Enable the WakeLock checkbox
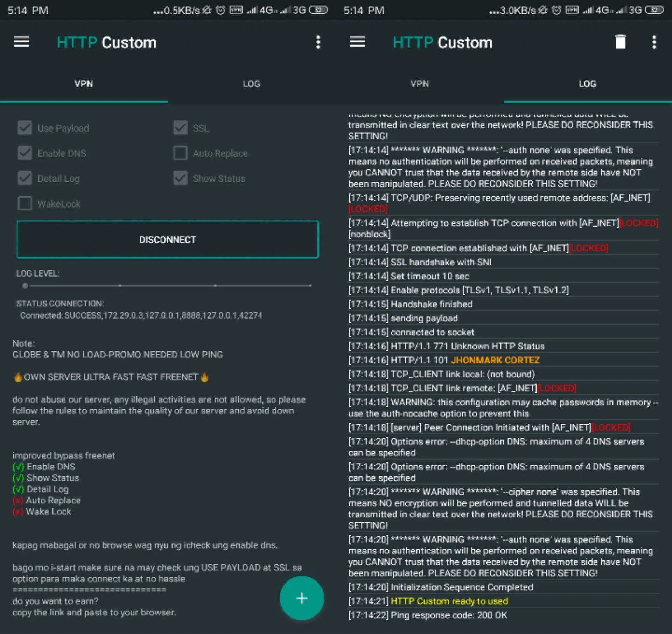 (25, 203)
